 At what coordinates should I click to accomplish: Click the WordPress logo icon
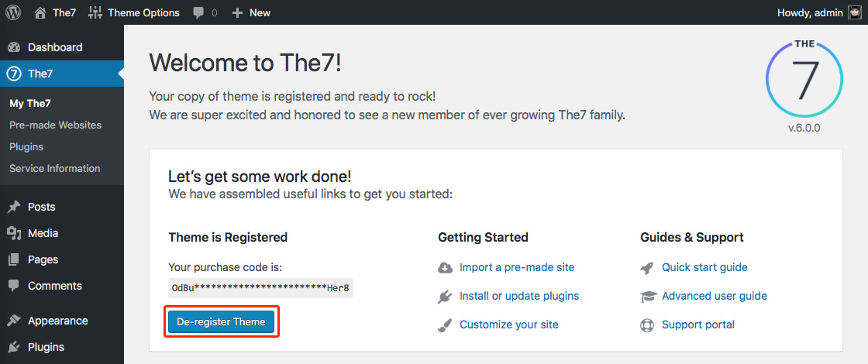(13, 12)
